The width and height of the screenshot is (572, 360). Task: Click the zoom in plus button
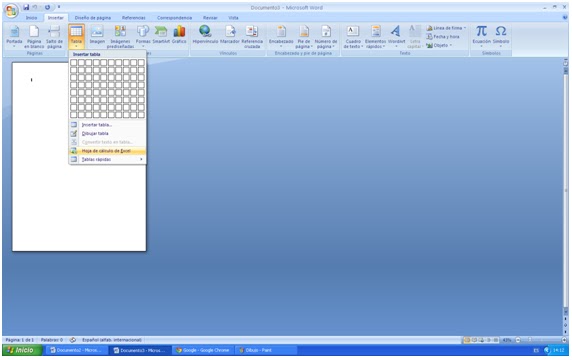tap(564, 340)
